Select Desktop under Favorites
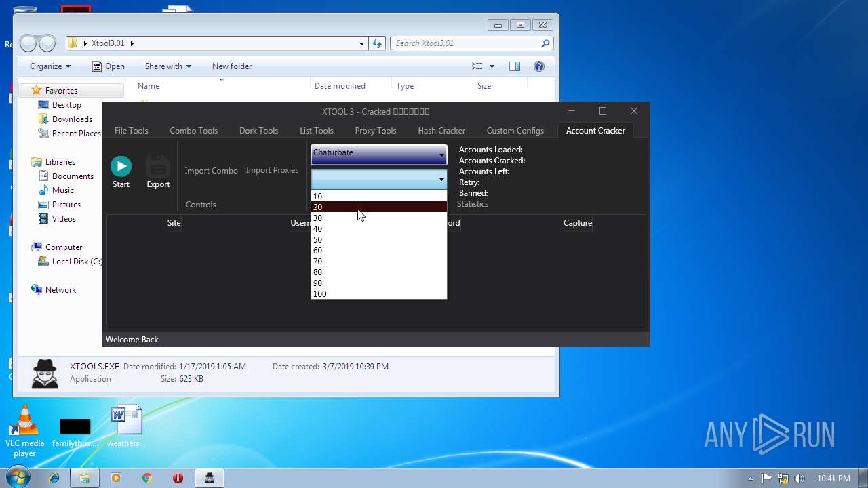The width and height of the screenshot is (868, 488). coord(66,105)
